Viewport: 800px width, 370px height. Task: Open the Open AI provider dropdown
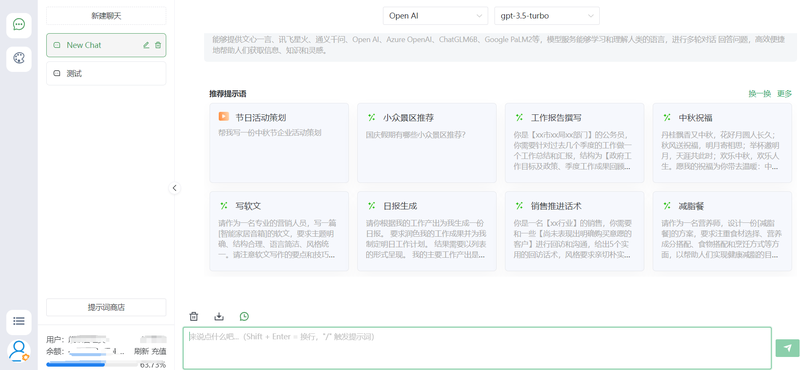pos(435,16)
